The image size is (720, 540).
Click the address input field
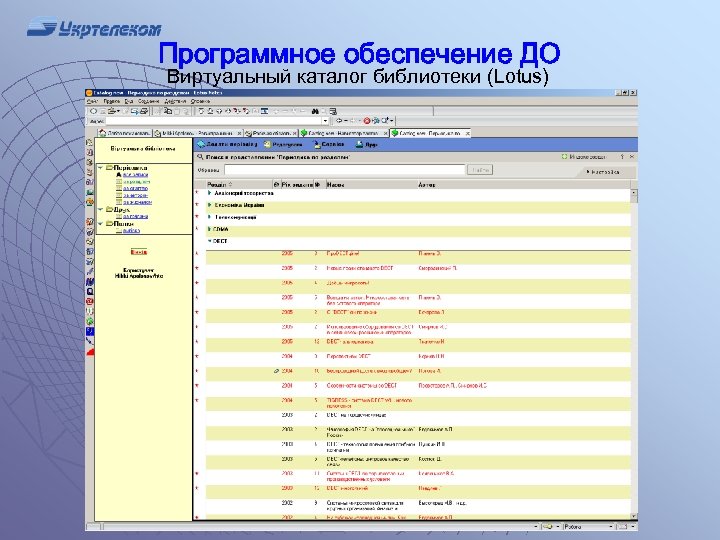(214, 121)
